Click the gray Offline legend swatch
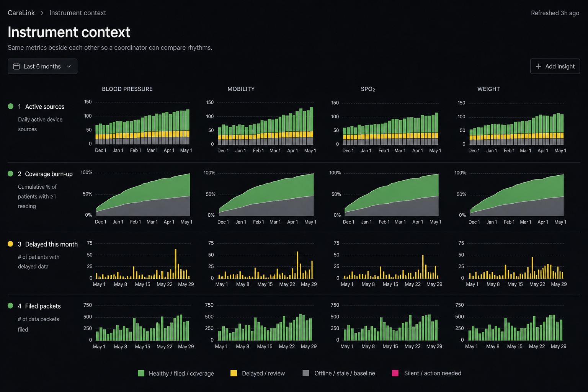The width and height of the screenshot is (588, 392). click(306, 373)
